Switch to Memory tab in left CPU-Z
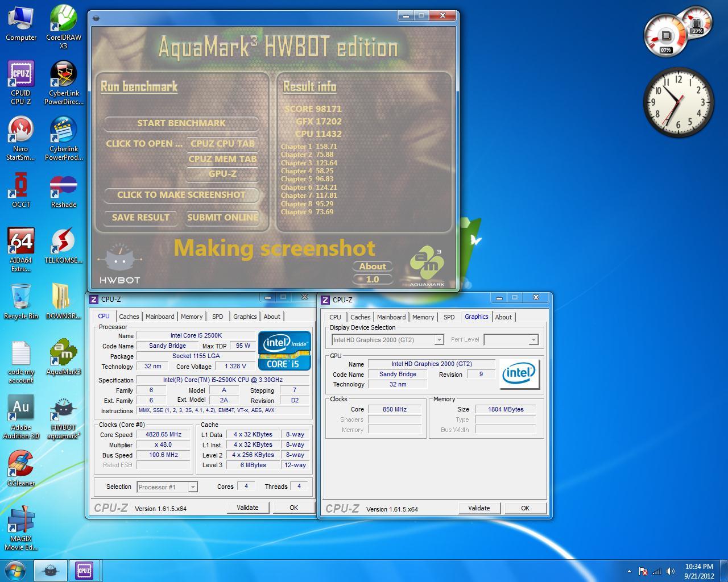The image size is (728, 582). pos(192,317)
